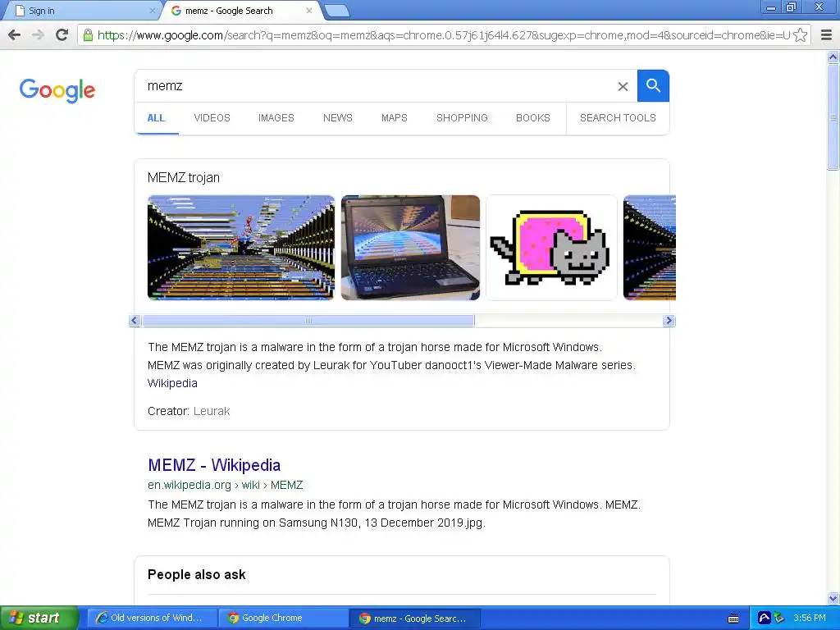Select memz - Google Search taskbar button
This screenshot has height=630, width=840.
pos(415,618)
